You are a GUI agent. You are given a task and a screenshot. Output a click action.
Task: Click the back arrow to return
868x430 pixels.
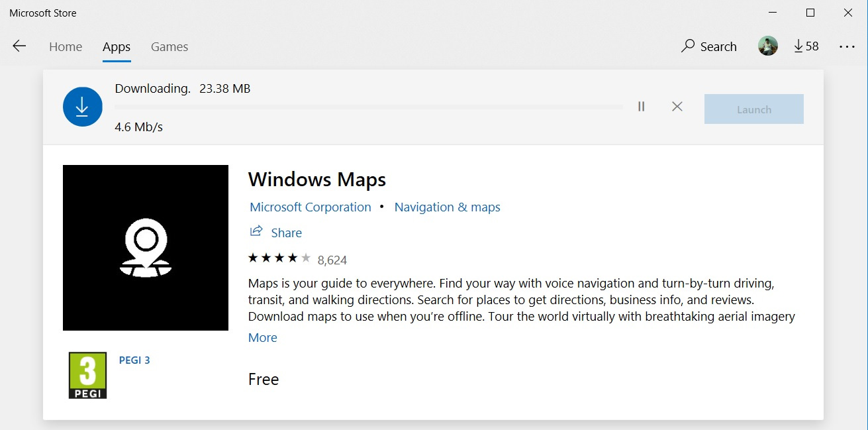click(x=19, y=46)
